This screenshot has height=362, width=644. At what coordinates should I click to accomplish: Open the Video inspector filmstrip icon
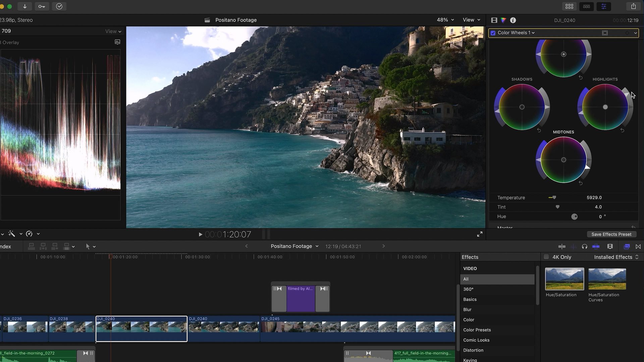click(494, 20)
